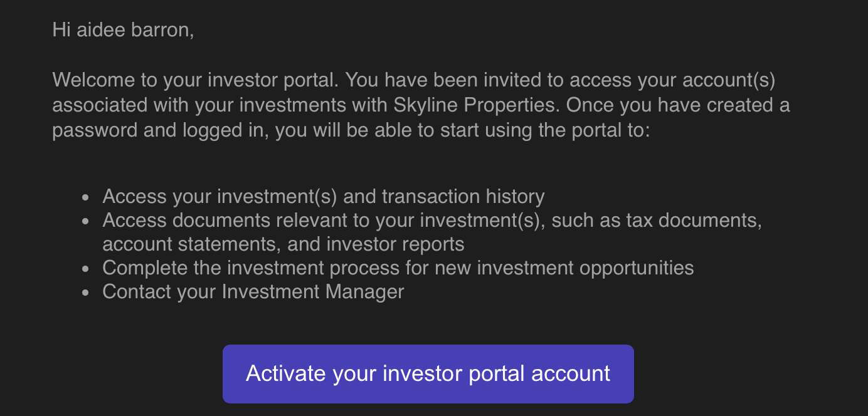The height and width of the screenshot is (416, 868).
Task: Select the 'Access your investment(s) and transaction history' item
Action: [324, 197]
